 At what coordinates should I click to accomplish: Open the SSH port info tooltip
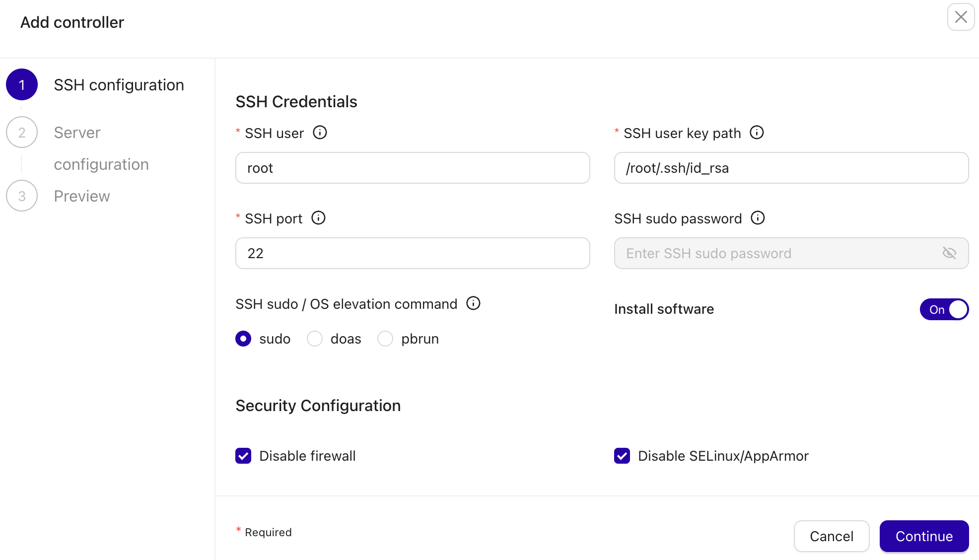point(318,217)
